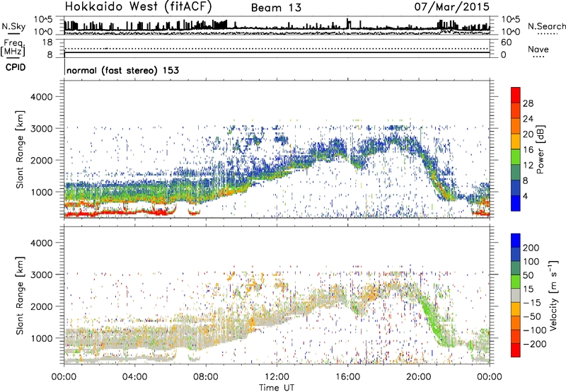Click the '60' tick on Nave axis
566x392 pixels.
(x=506, y=42)
